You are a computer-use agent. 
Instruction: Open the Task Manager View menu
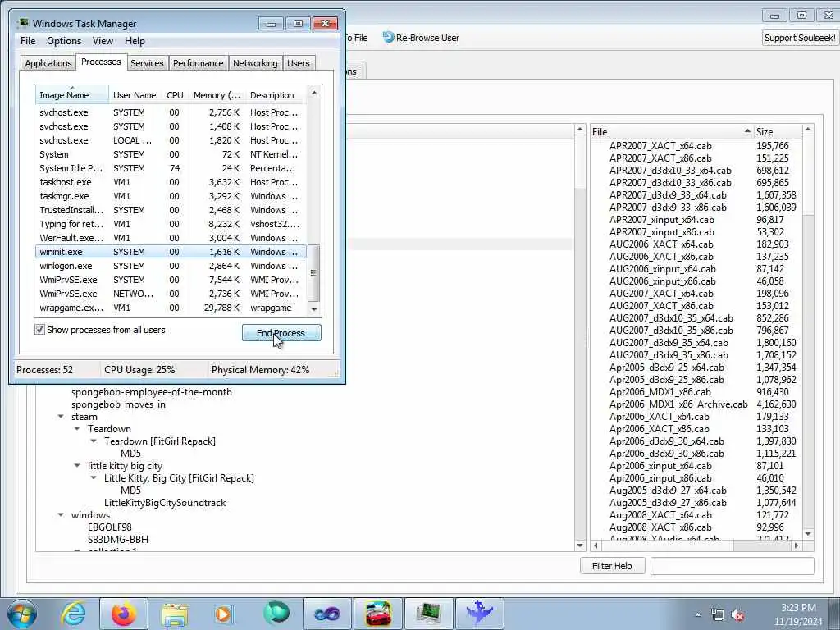pos(103,41)
